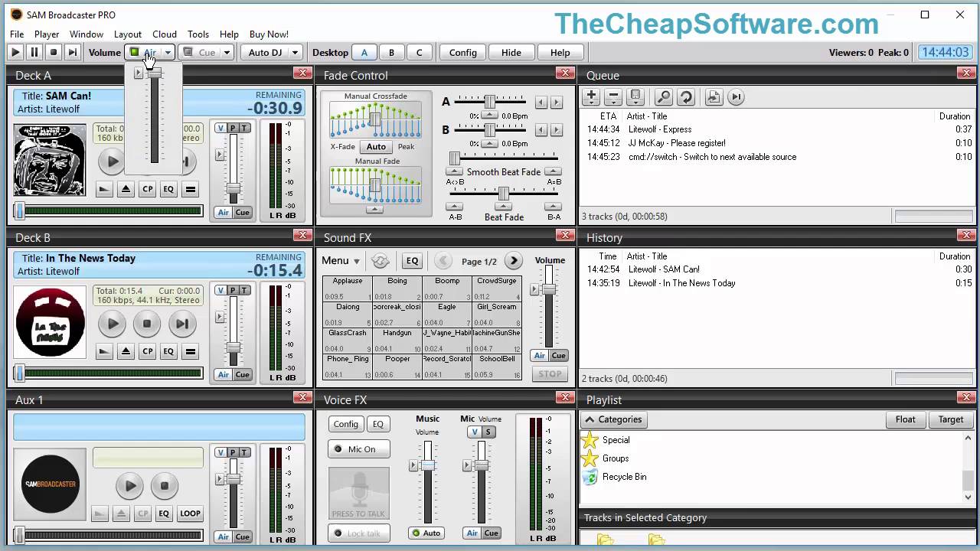Click the Queue export icon
Viewport: 980px width, 551px height.
click(x=714, y=97)
